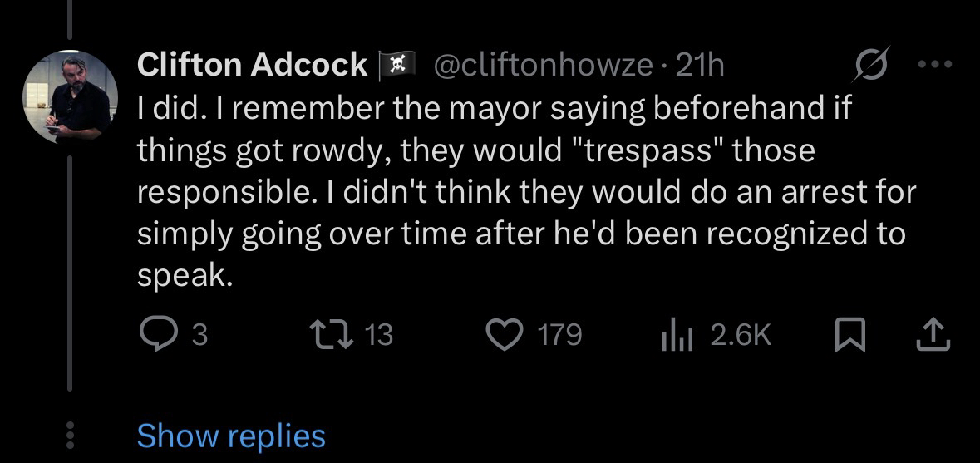Click the @cliftonhowze handle
The width and height of the screenshot is (980, 463).
[x=543, y=65]
